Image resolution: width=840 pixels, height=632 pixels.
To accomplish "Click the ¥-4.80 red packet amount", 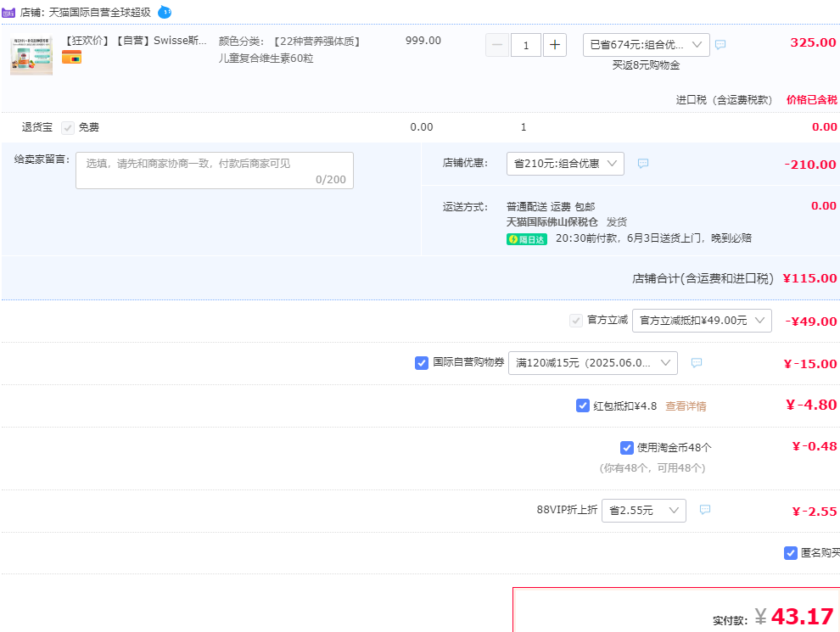I will (811, 405).
